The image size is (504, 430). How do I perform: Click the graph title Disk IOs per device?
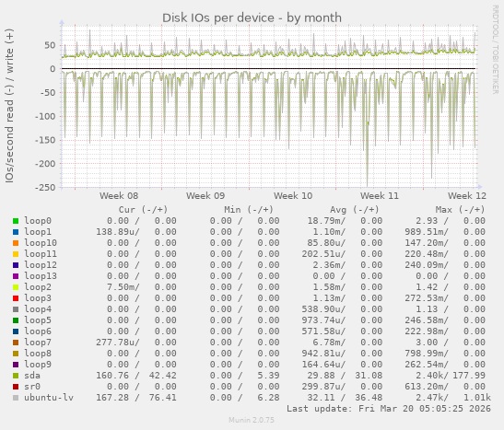(252, 18)
